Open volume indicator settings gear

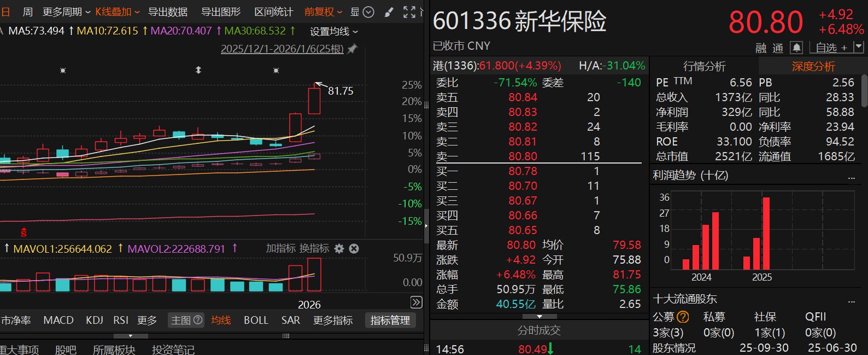pyautogui.click(x=339, y=248)
